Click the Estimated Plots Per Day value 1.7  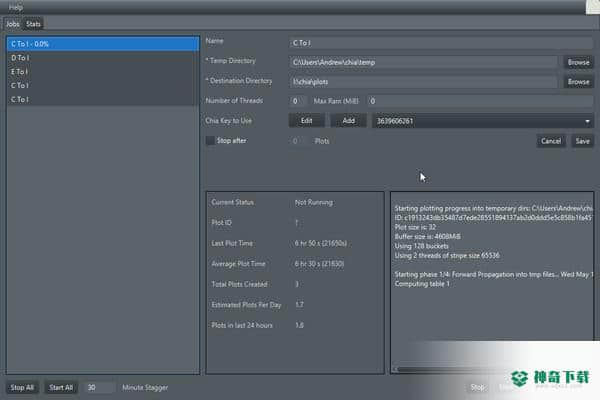(299, 305)
